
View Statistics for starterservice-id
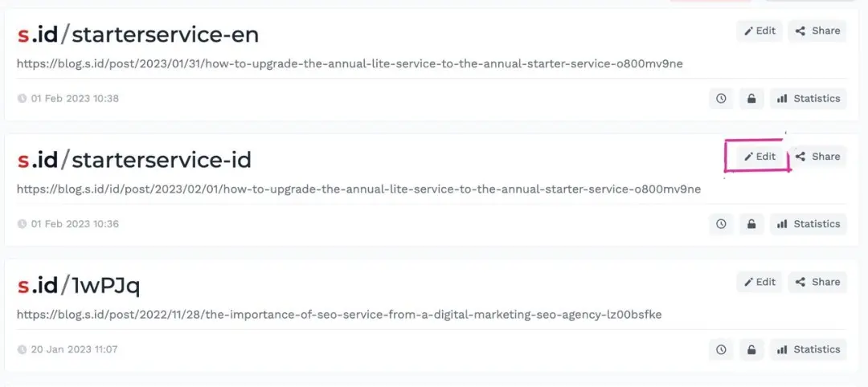[809, 224]
